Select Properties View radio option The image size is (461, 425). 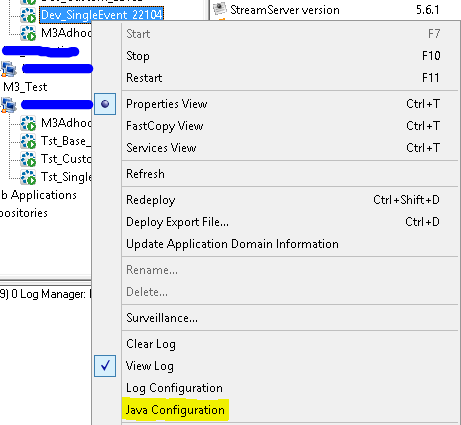[x=105, y=104]
